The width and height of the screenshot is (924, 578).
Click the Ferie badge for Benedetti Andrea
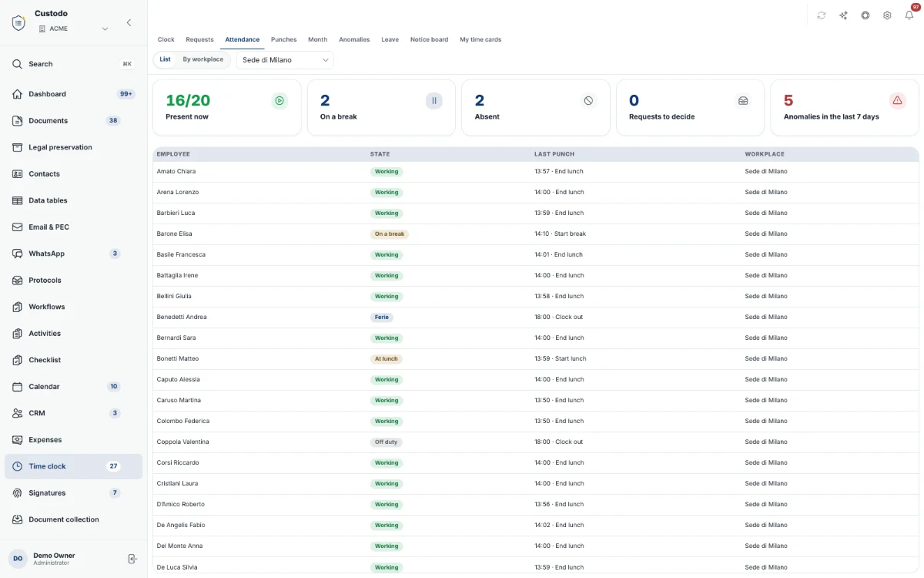tap(382, 318)
